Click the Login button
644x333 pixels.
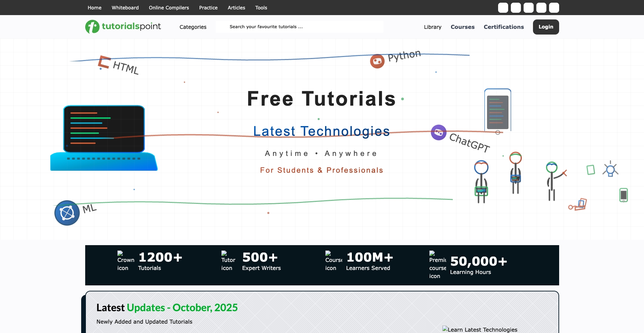pyautogui.click(x=546, y=27)
